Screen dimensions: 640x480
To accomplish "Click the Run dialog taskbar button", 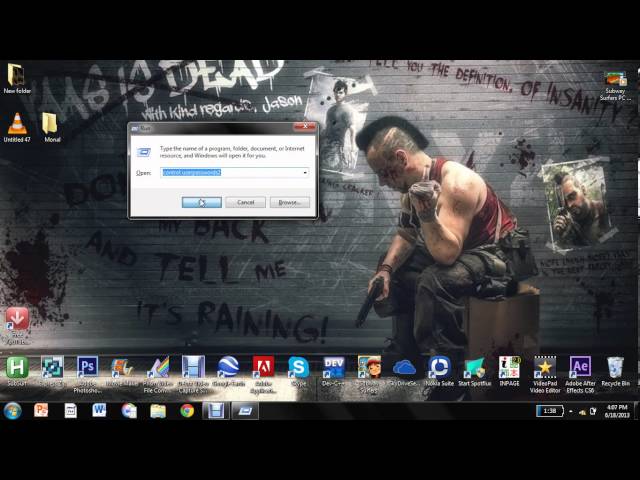I will (245, 411).
